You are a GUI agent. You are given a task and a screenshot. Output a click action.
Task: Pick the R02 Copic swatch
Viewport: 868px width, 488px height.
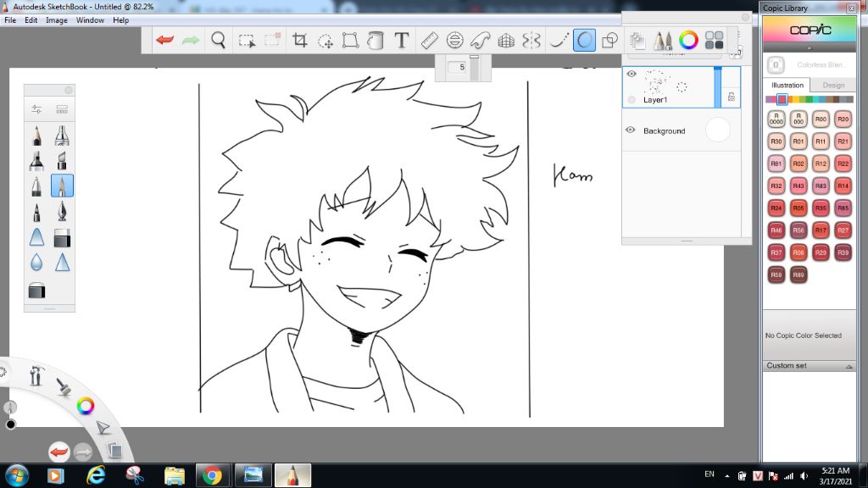point(798,164)
